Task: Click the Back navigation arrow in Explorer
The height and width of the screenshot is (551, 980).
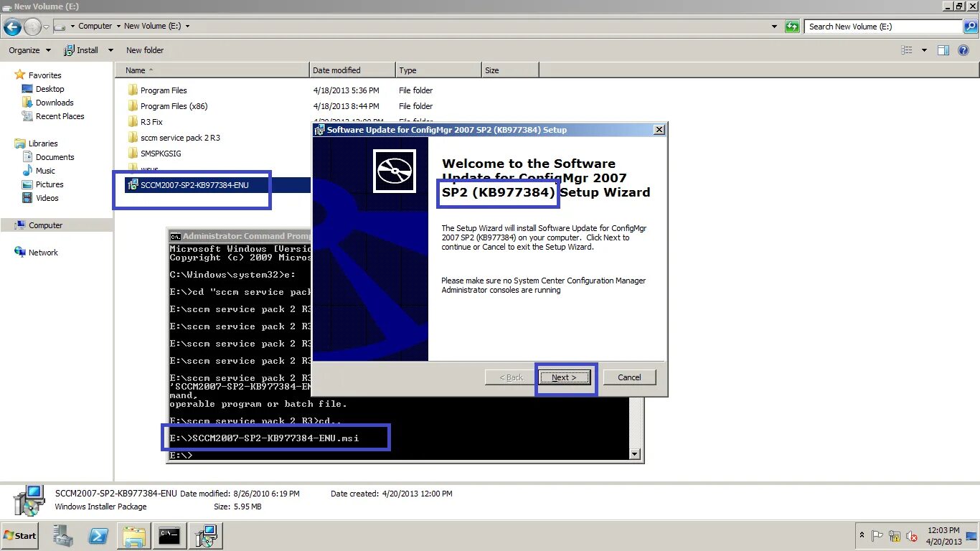Action: (12, 27)
